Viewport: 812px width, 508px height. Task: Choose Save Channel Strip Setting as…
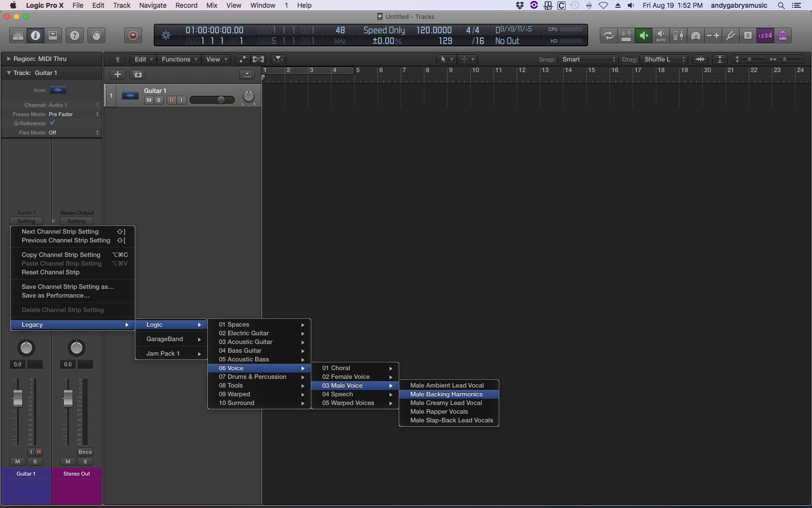pos(72,287)
